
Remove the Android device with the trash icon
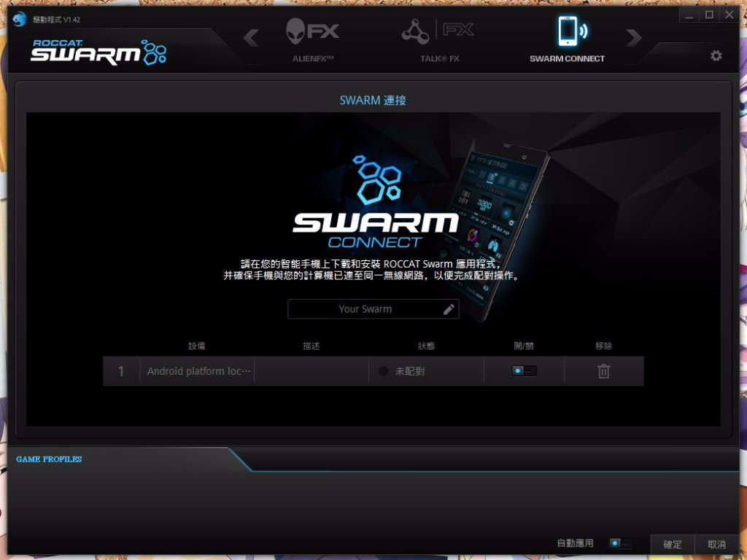coord(603,371)
